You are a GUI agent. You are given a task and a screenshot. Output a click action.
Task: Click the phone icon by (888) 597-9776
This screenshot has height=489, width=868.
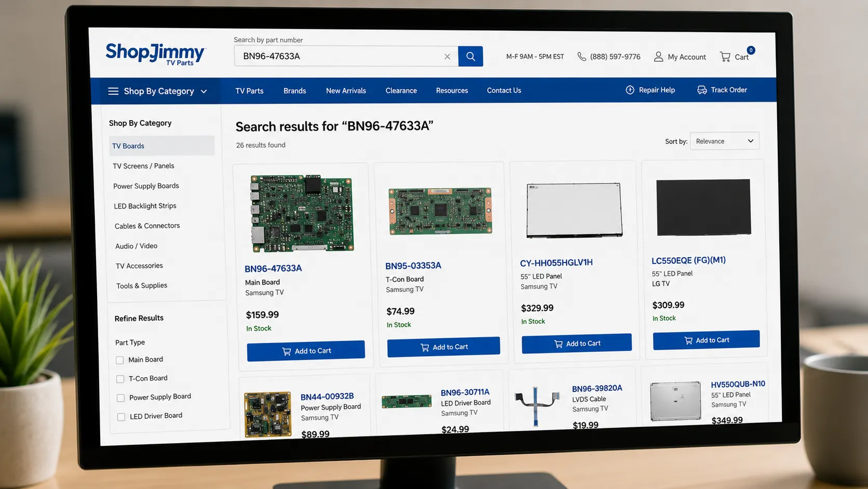(582, 57)
